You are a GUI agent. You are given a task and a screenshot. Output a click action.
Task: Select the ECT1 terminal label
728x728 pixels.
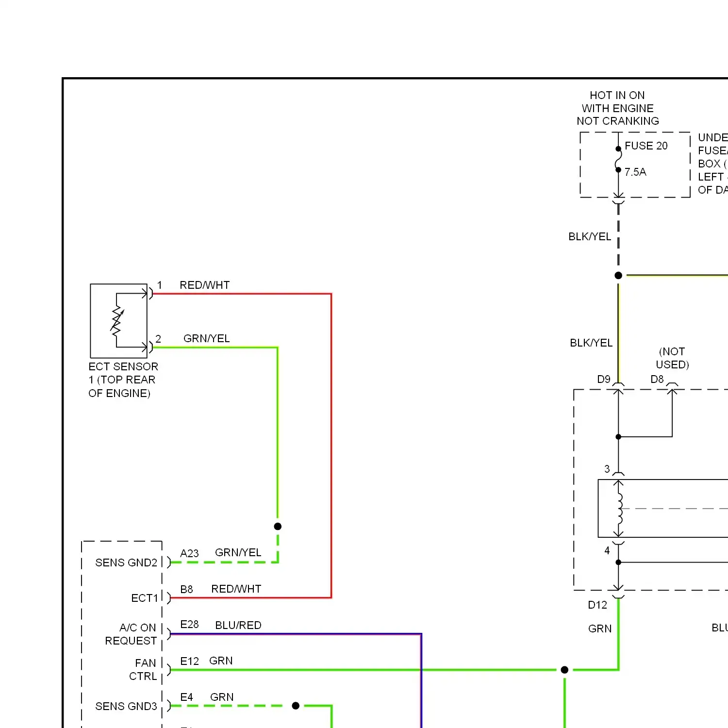pyautogui.click(x=145, y=598)
